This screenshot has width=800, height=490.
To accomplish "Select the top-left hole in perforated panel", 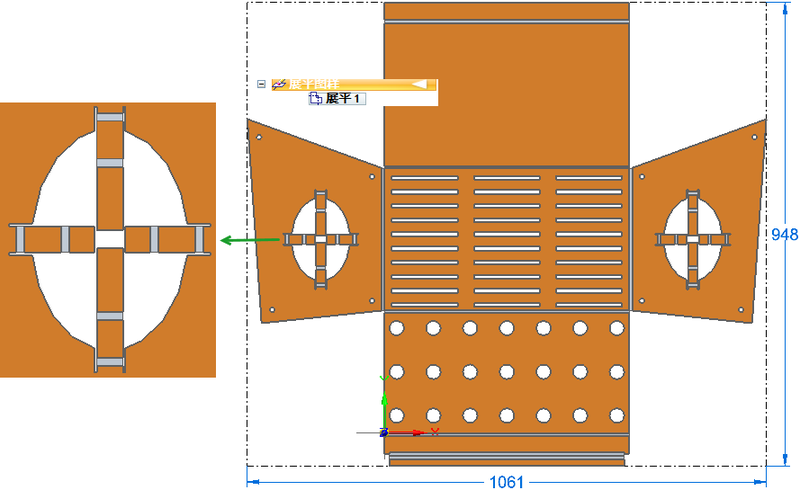I will point(397,328).
